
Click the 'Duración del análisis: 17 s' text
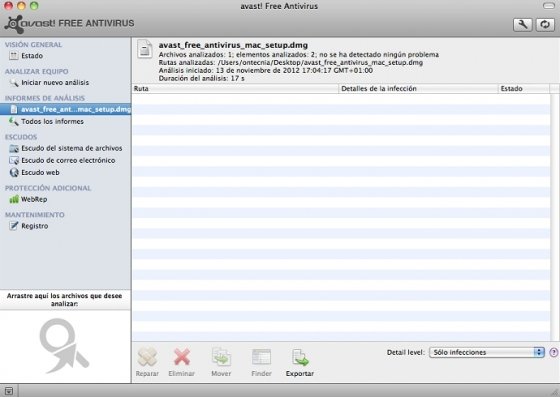[201, 78]
